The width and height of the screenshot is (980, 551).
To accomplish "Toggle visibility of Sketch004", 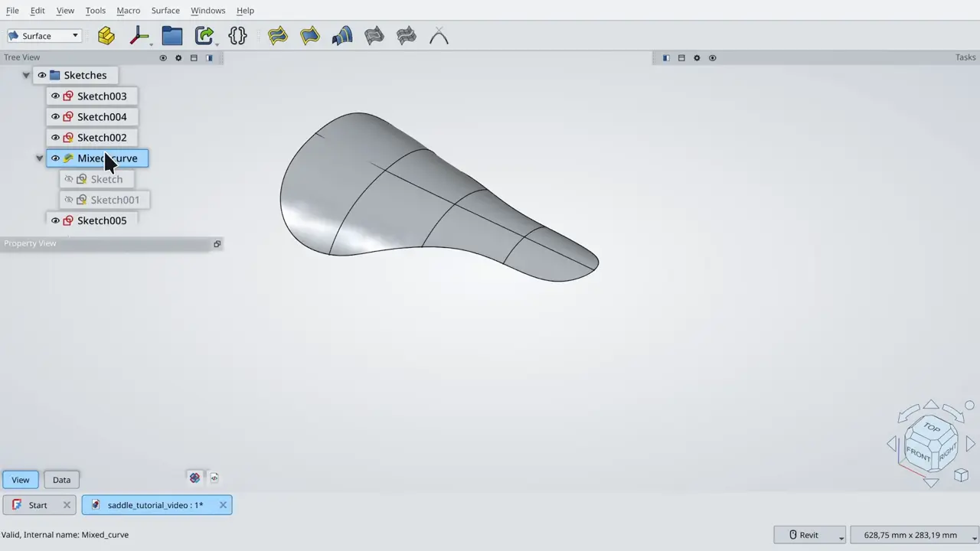I will tap(55, 117).
